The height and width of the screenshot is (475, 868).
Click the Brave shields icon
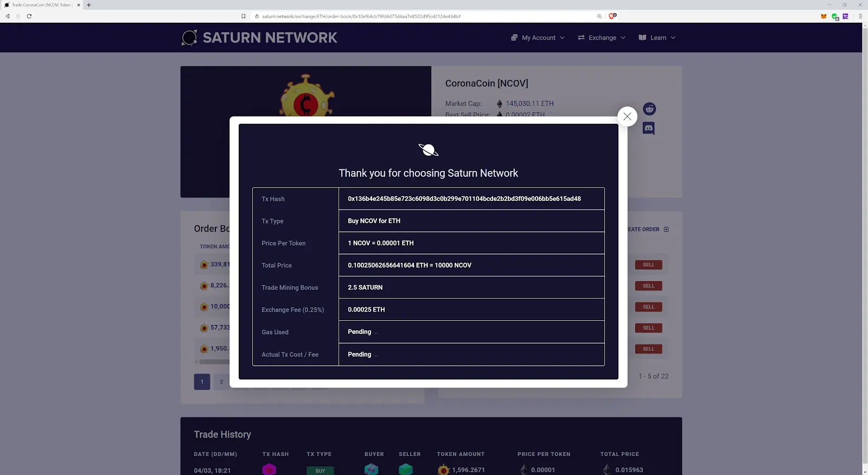(612, 16)
